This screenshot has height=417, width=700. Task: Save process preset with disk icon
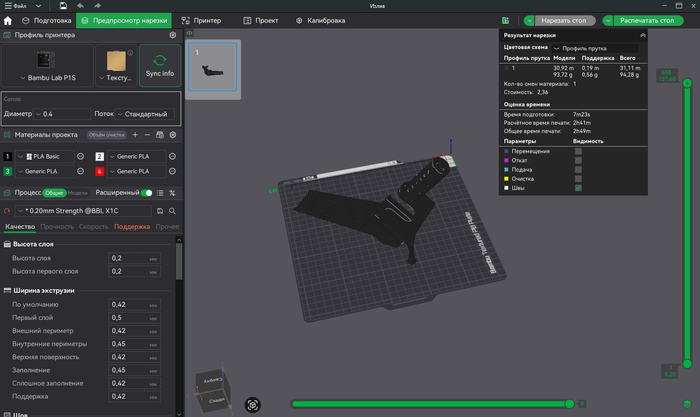point(160,211)
